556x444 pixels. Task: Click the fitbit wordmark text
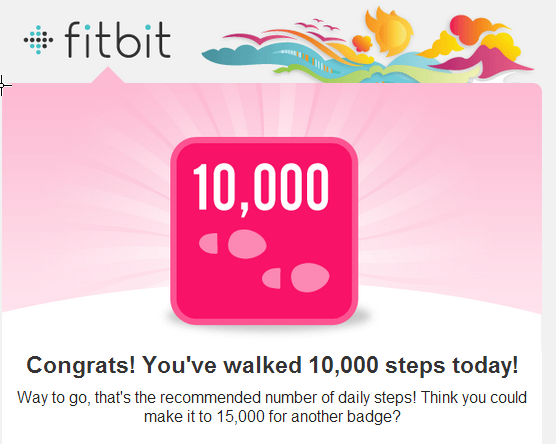click(x=118, y=39)
